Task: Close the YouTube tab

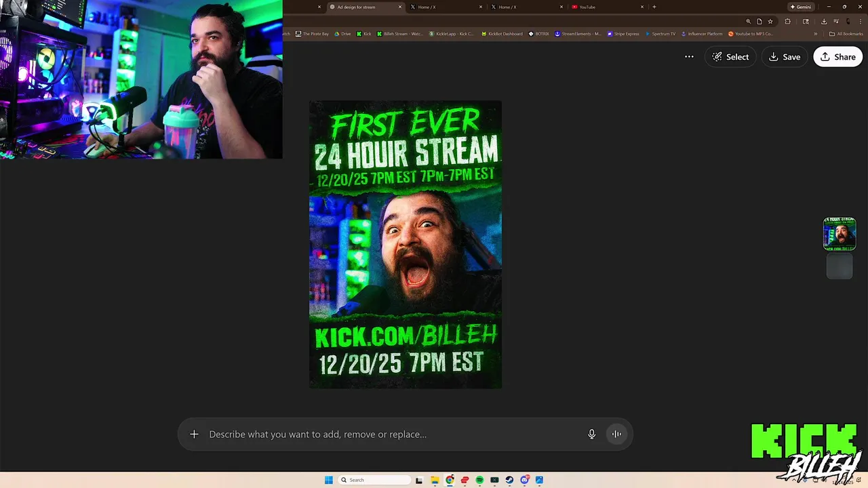Action: click(x=642, y=7)
